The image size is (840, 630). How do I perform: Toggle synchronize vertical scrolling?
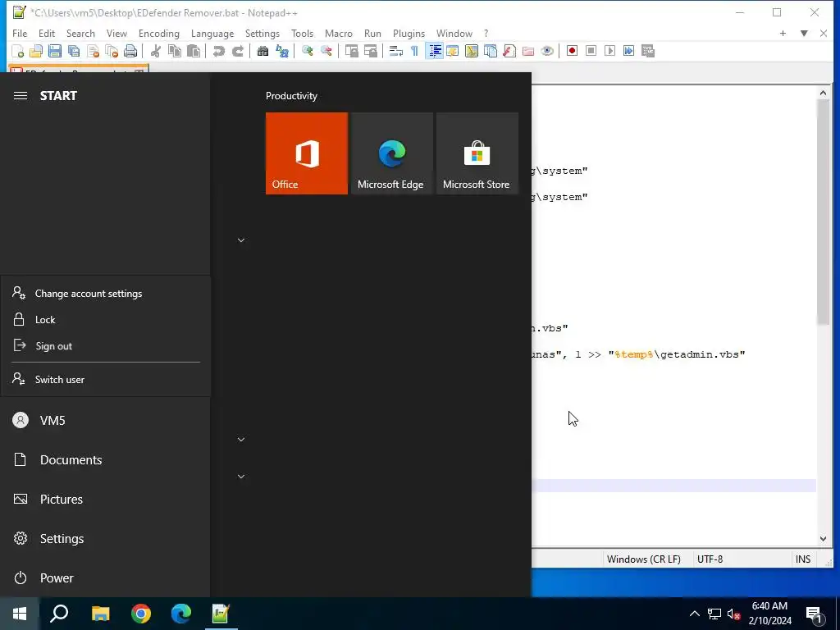351,51
